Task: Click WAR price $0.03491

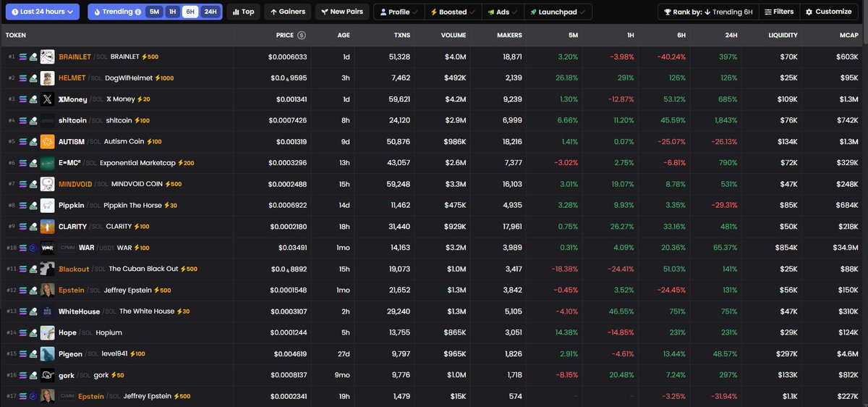Action: [292, 248]
